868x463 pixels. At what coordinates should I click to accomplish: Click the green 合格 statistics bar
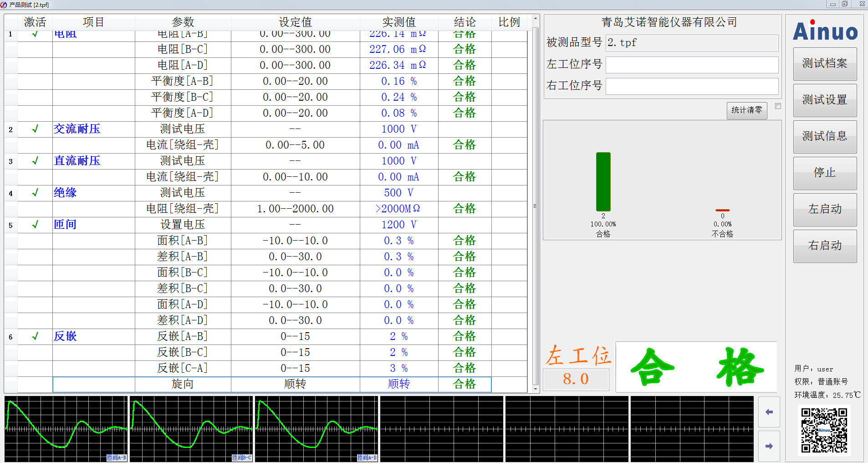(x=602, y=182)
